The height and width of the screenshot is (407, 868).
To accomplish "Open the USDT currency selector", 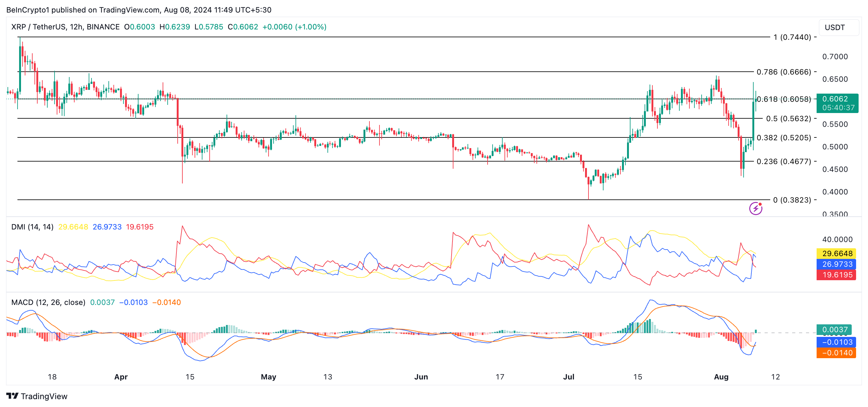I will coord(838,27).
